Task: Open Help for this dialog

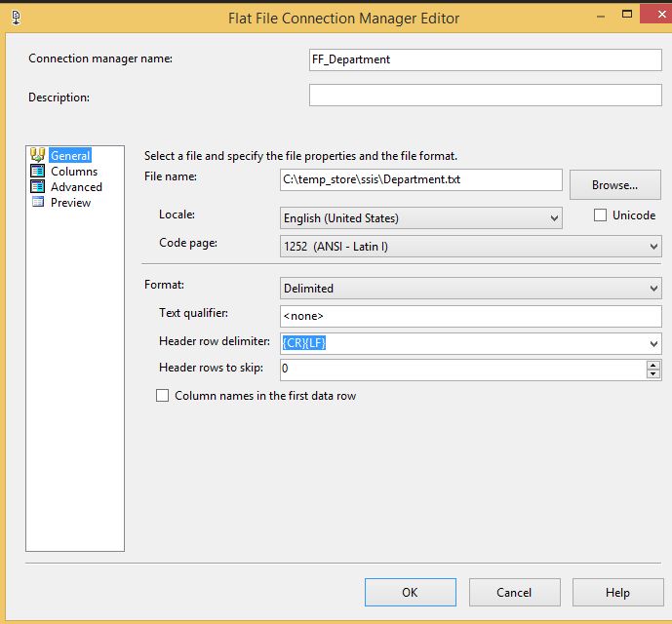Action: [x=617, y=592]
